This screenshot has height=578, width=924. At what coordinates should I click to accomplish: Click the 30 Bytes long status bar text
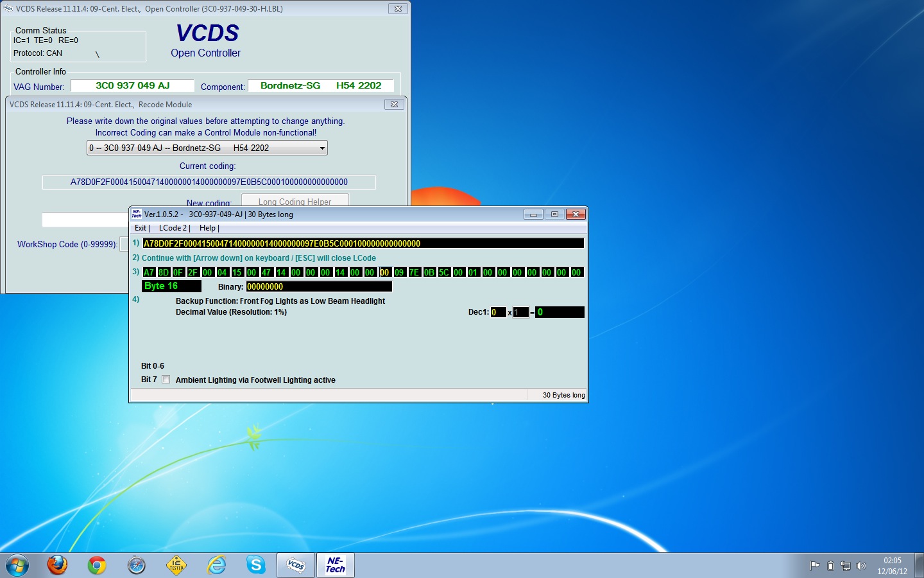click(x=563, y=395)
